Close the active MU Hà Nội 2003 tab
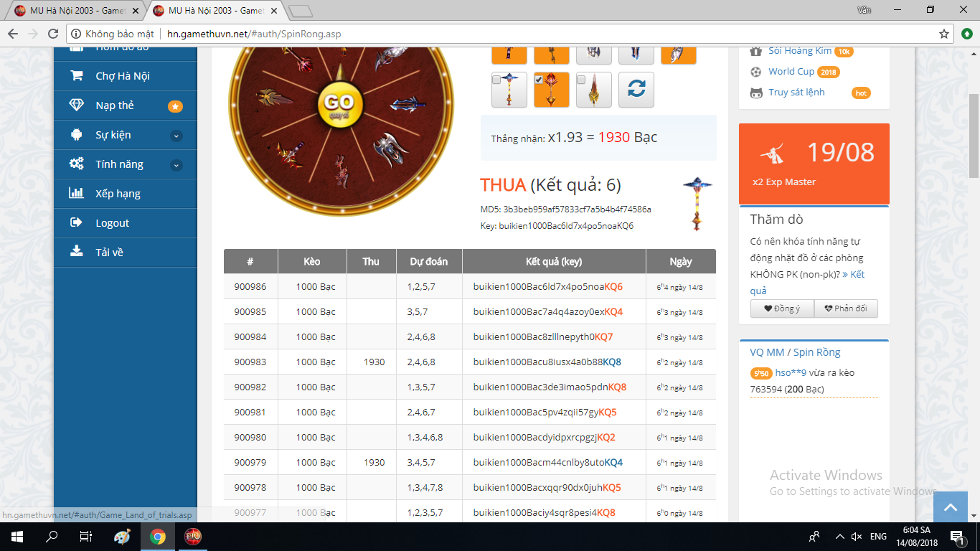The height and width of the screenshot is (551, 980). coord(273,11)
